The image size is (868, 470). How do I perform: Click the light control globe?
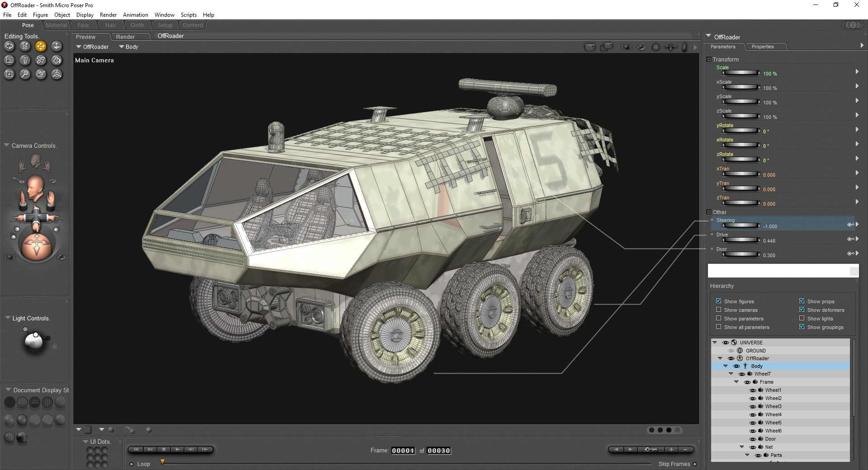pyautogui.click(x=34, y=342)
